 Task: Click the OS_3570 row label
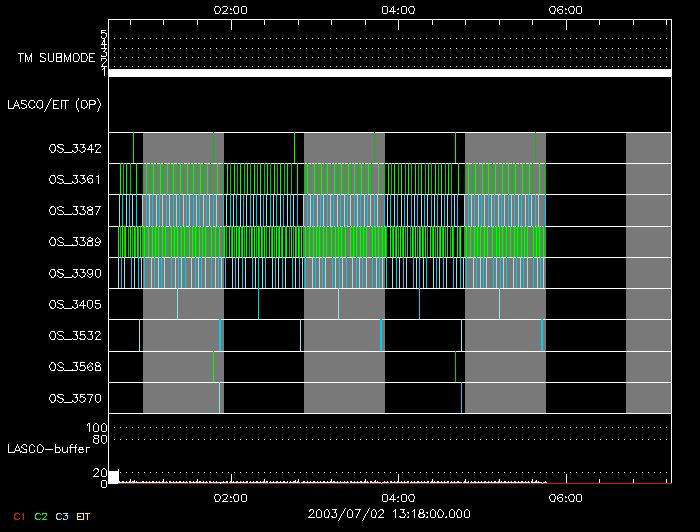click(75, 397)
